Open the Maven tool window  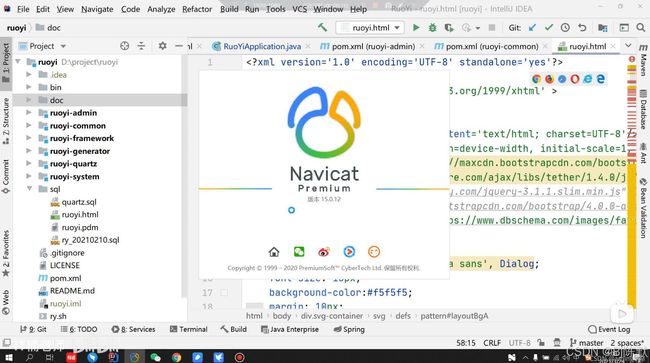pos(643,60)
